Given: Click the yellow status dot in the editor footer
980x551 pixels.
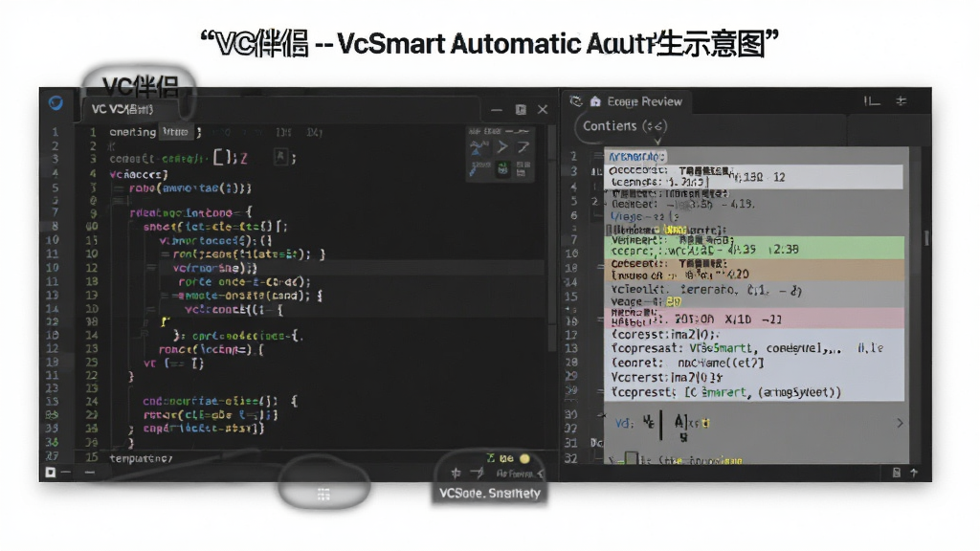Looking at the screenshot, I should click(525, 458).
